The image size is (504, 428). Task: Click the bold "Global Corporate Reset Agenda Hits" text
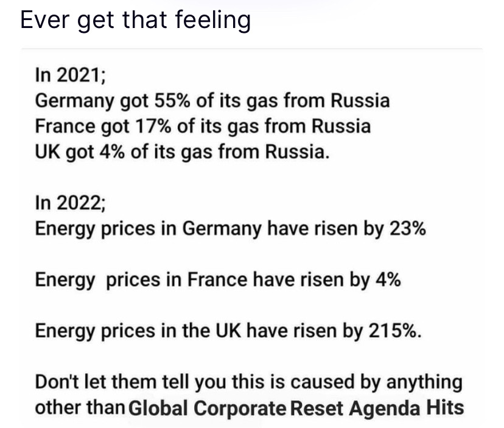click(x=297, y=408)
